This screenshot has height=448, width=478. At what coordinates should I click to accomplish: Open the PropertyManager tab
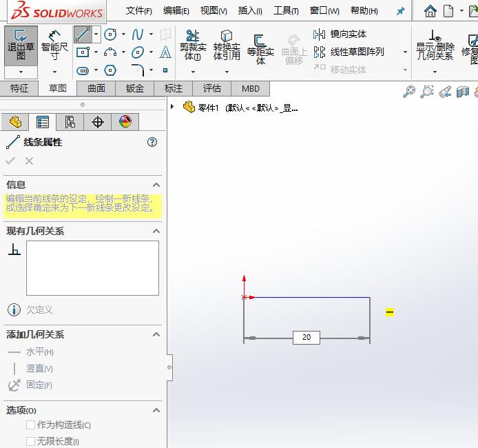point(43,122)
